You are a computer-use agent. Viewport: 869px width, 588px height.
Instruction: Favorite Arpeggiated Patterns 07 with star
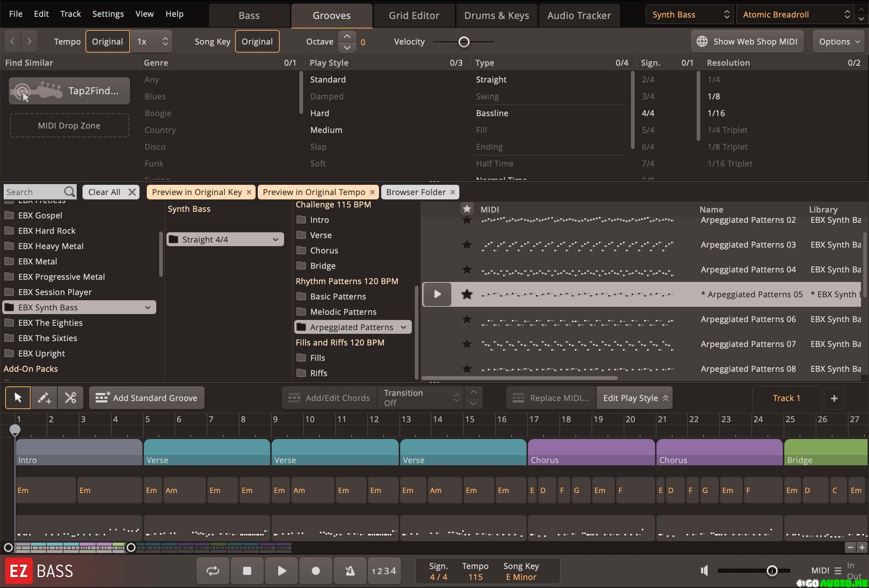click(x=467, y=344)
